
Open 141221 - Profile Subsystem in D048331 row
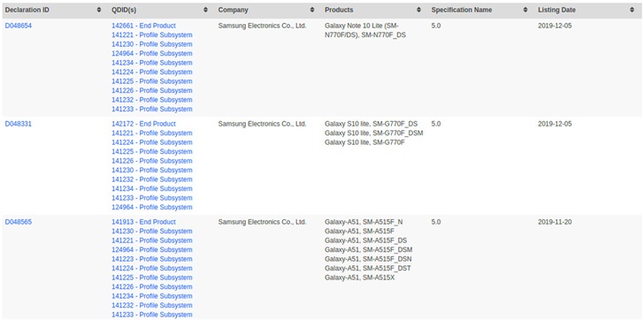click(152, 133)
